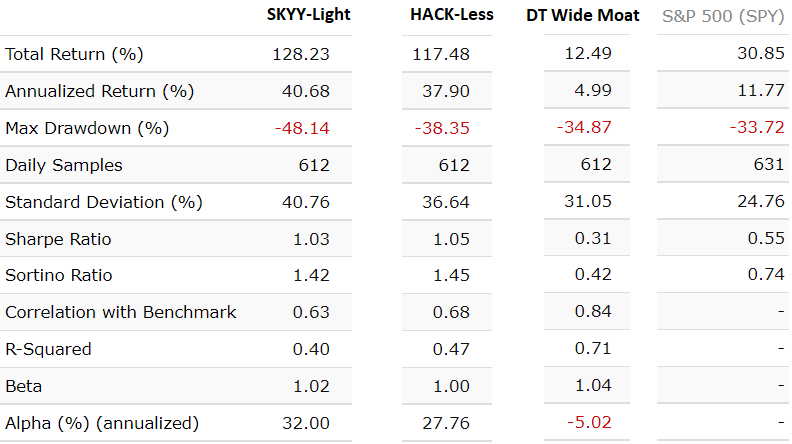Select the Sharpe Ratio row label
Image resolution: width=792 pixels, height=444 pixels.
coord(58,239)
